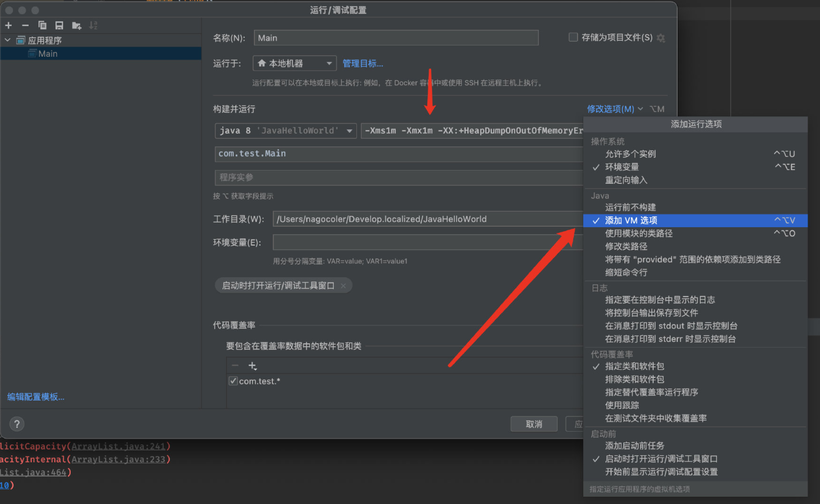Screen dimensions: 820x504
Task: Click the VM options field with -Xms1m
Action: coord(472,131)
